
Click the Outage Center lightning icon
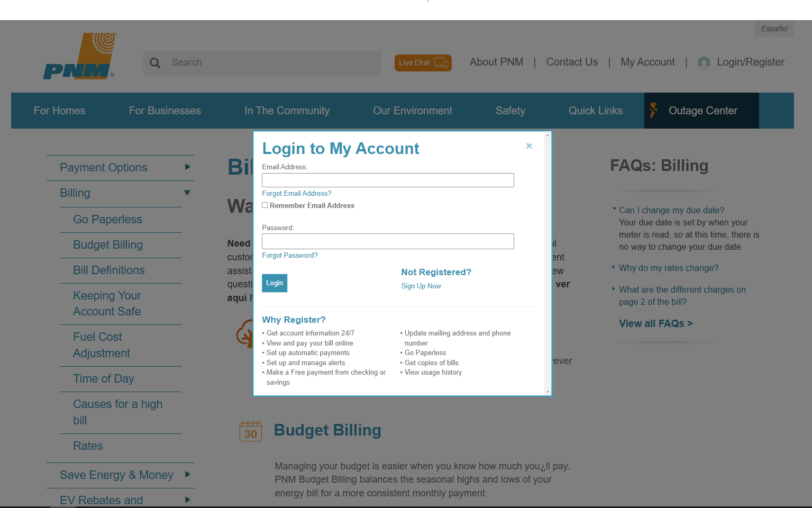coord(653,110)
